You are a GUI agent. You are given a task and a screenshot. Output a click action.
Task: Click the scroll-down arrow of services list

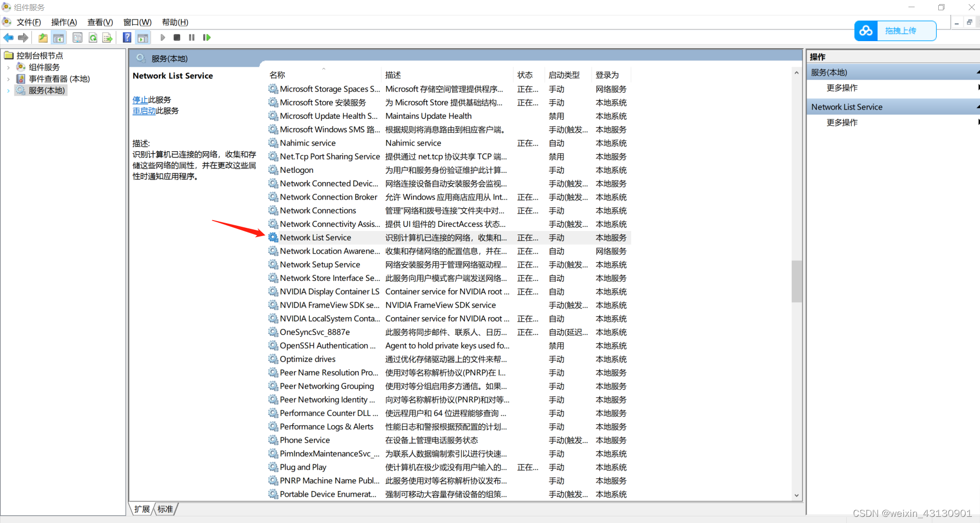point(796,495)
